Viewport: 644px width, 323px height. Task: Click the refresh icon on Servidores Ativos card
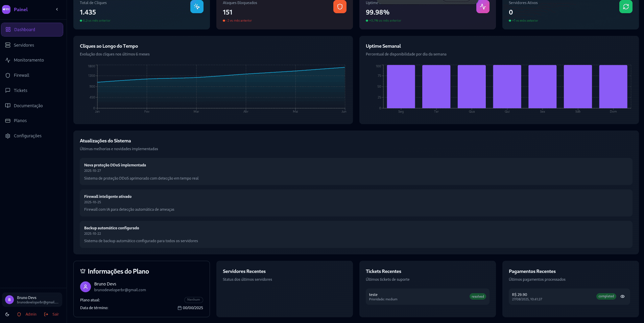(626, 6)
